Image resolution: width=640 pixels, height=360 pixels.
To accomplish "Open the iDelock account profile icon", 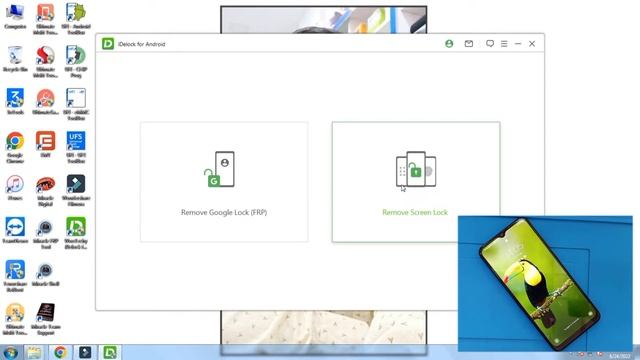I will (449, 44).
